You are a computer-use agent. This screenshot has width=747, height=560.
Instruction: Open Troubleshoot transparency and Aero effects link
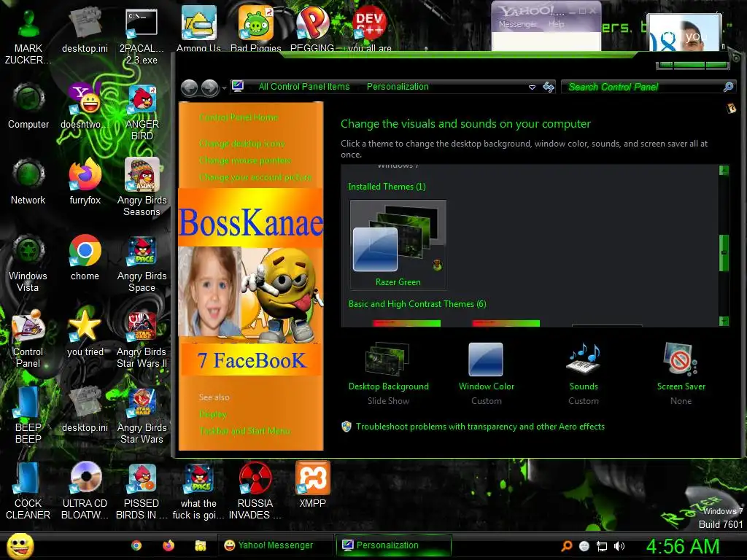(x=480, y=427)
